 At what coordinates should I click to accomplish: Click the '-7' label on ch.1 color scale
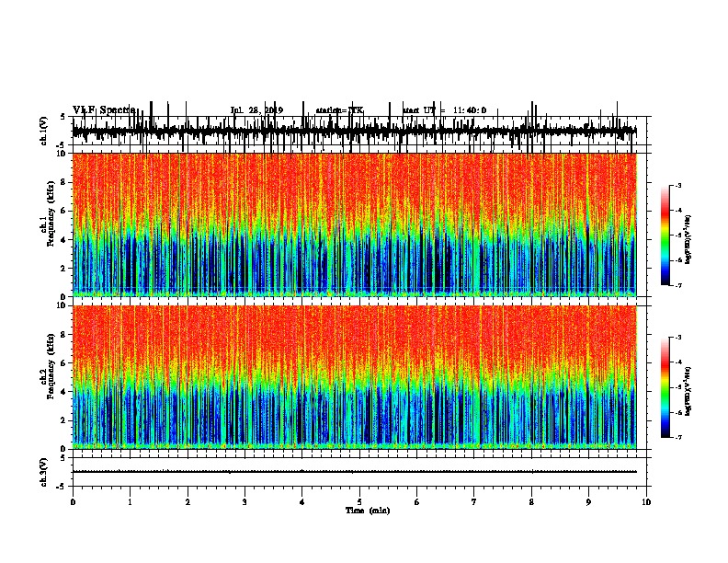678,285
